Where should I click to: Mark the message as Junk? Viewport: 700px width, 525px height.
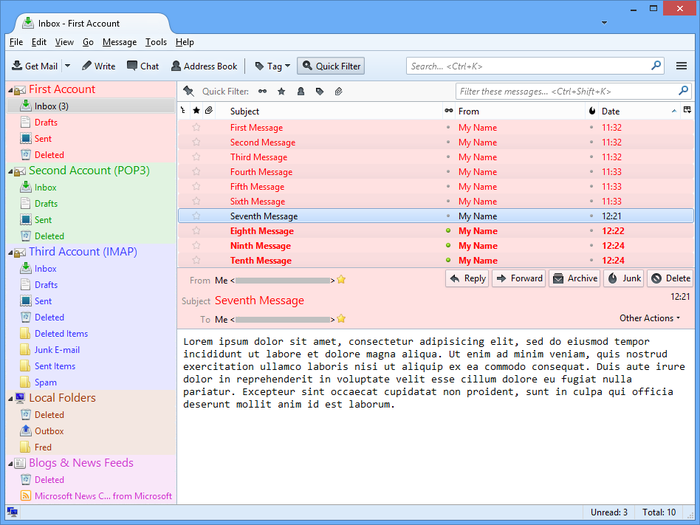point(624,278)
